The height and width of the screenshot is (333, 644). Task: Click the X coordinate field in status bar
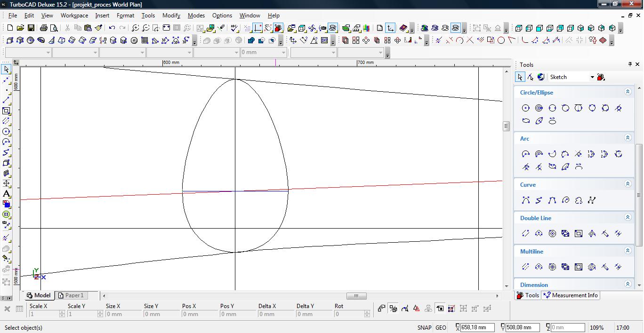[x=477, y=327]
